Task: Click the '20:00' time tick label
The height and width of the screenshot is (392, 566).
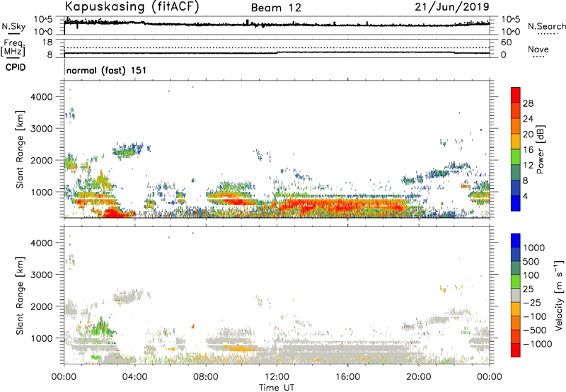Action: [418, 377]
